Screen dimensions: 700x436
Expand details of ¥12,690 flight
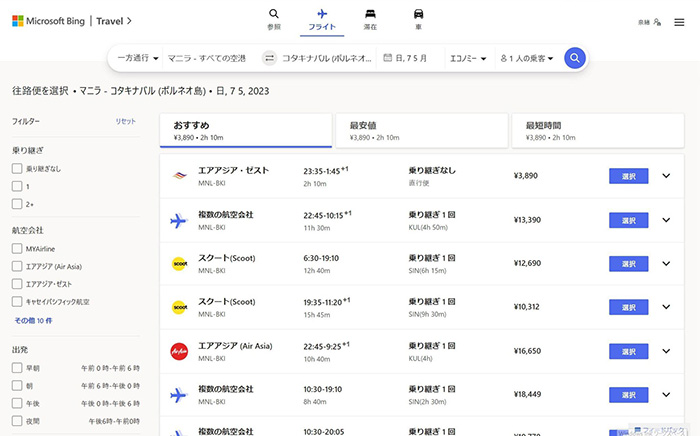tap(666, 263)
